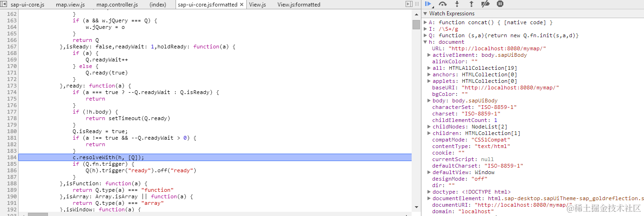Image resolution: width=644 pixels, height=216 pixels.
Task: Expand the defaultView Window property
Action: (x=429, y=172)
